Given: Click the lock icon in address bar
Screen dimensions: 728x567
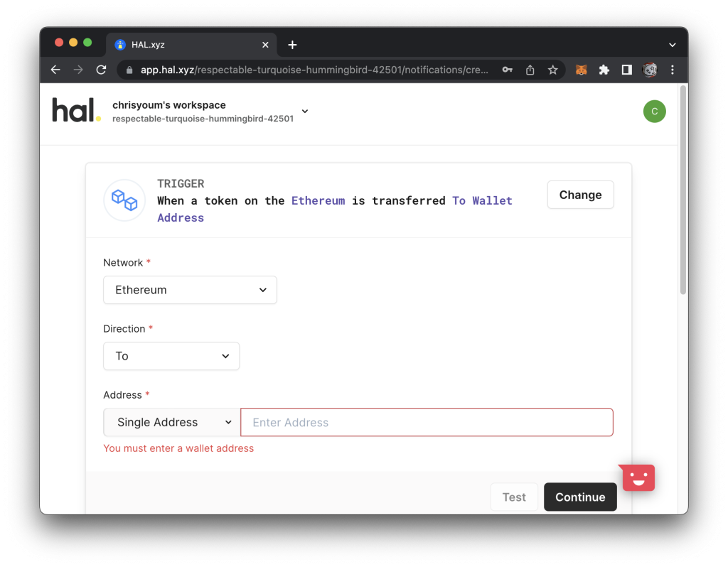Looking at the screenshot, I should [x=129, y=70].
